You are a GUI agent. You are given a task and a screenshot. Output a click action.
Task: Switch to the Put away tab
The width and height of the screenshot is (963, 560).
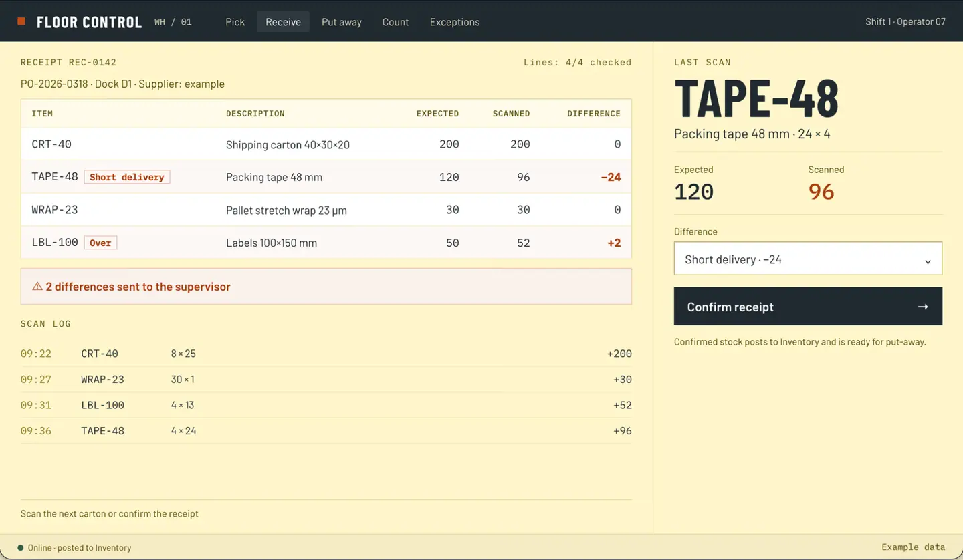(x=342, y=21)
